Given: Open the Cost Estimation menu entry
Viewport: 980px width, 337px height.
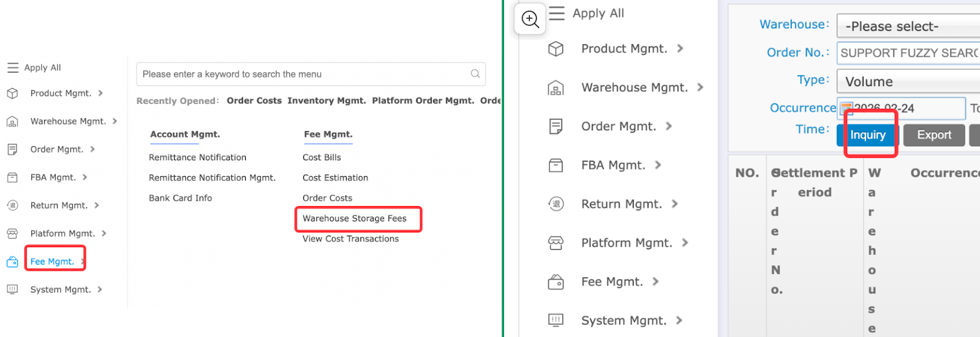Looking at the screenshot, I should point(335,178).
